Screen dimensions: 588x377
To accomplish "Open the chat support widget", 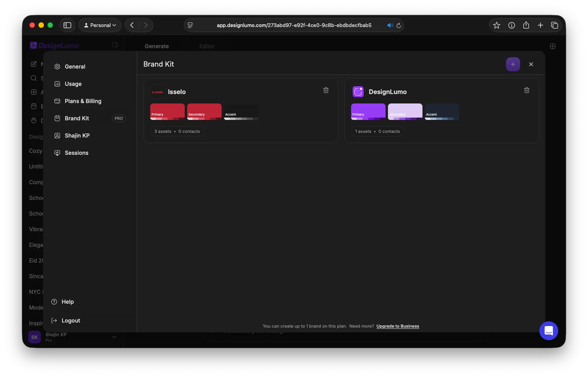I will pyautogui.click(x=548, y=331).
